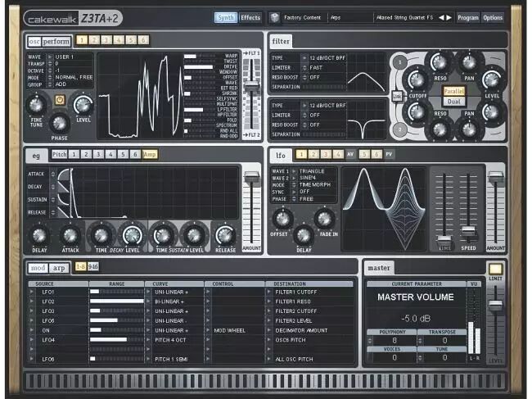Click the EG AMOUNT slider handle
This screenshot has height=399, width=532.
(251, 177)
